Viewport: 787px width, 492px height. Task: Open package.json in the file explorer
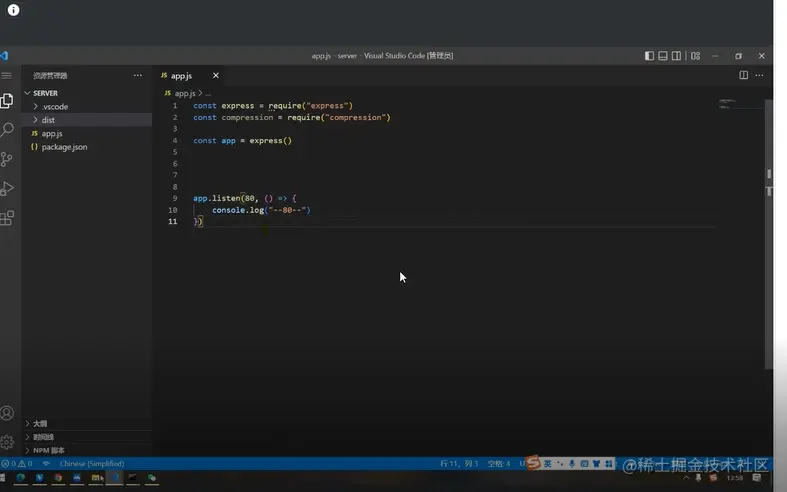pos(86,147)
